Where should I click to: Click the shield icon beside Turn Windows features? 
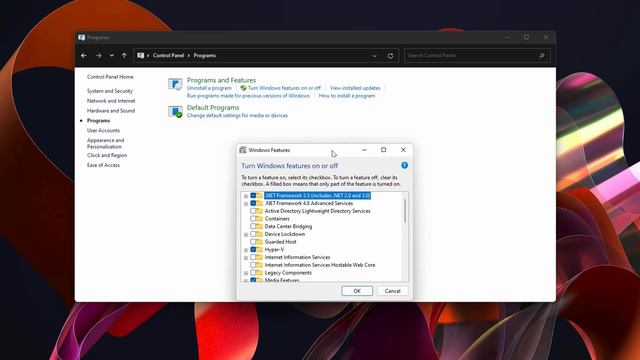point(243,88)
